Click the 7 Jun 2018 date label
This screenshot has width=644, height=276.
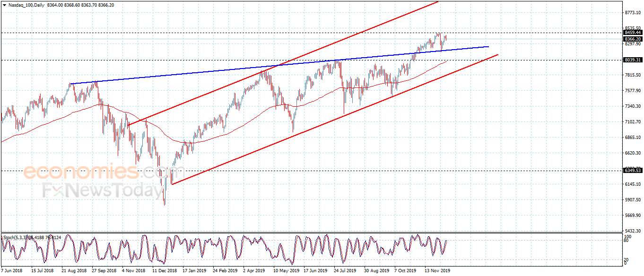[12, 271]
